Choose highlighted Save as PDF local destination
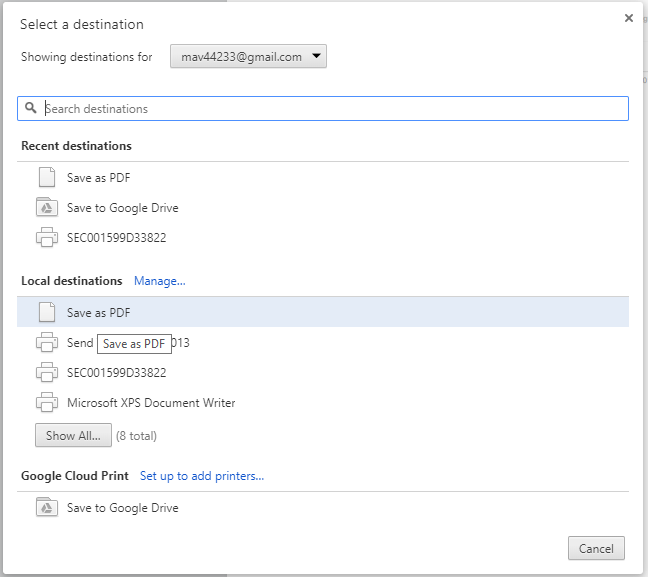Image resolution: width=648 pixels, height=577 pixels. coord(98,313)
